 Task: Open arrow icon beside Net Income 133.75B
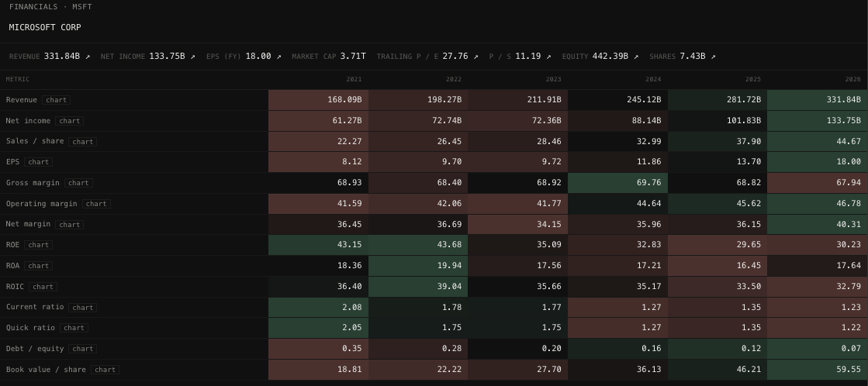point(192,57)
